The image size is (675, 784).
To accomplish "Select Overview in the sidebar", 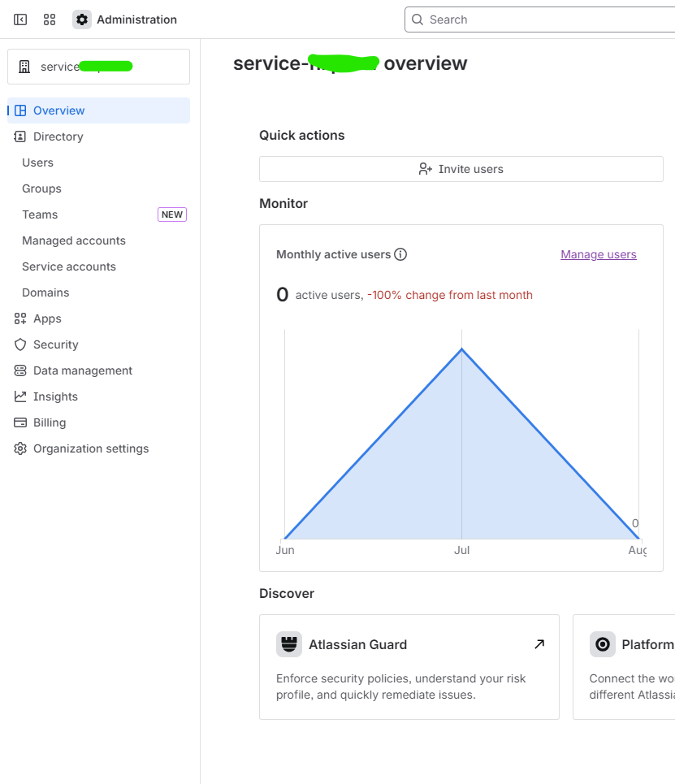I will (x=58, y=110).
